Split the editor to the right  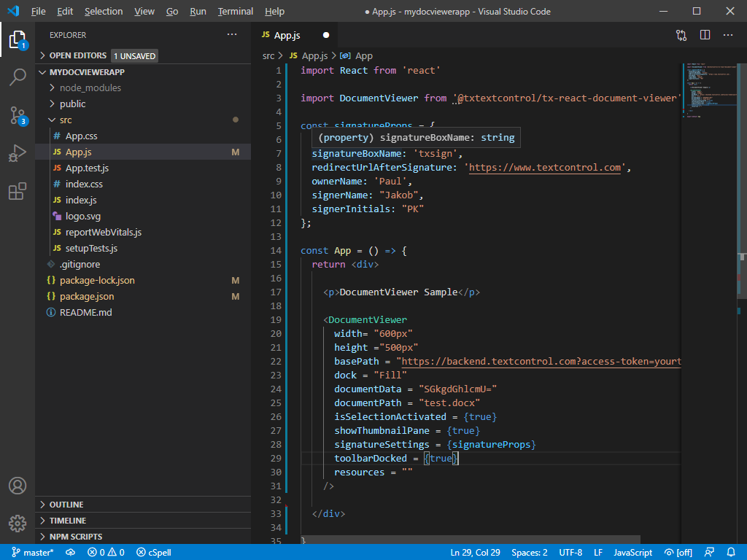click(x=705, y=35)
